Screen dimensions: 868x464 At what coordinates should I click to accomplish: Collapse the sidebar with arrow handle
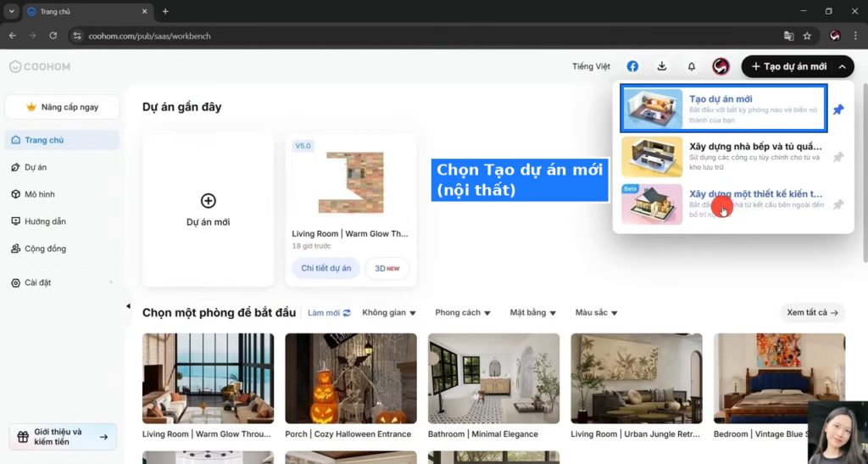click(x=128, y=305)
